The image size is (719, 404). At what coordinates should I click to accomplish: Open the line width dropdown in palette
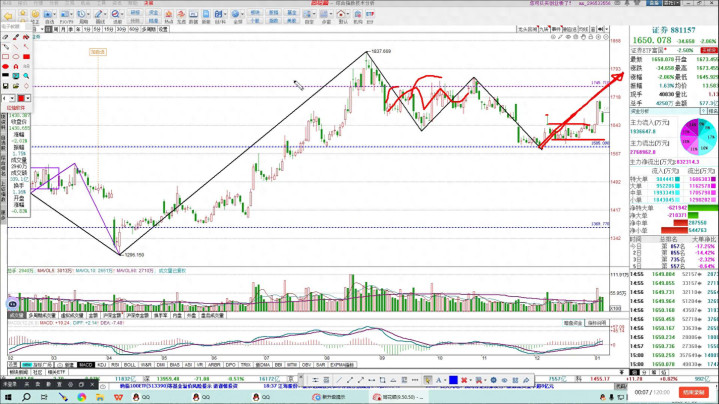click(12, 98)
